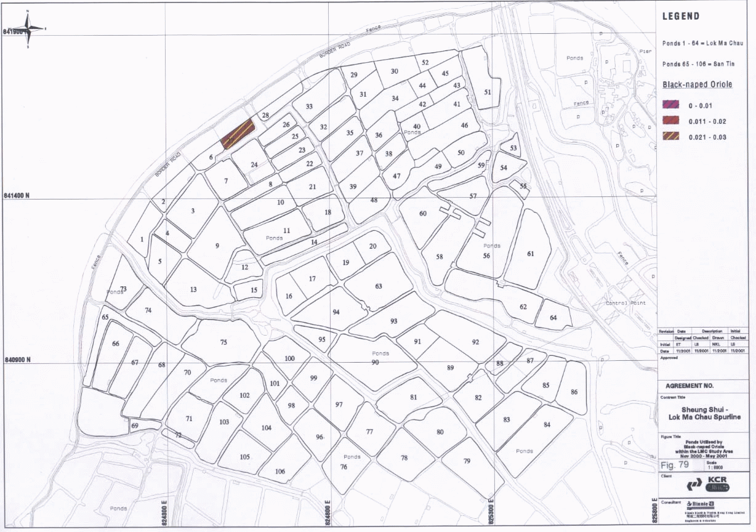The height and width of the screenshot is (532, 756).
Task: Click the red 0.011 - 0.02 legend swatch
Action: coord(670,121)
